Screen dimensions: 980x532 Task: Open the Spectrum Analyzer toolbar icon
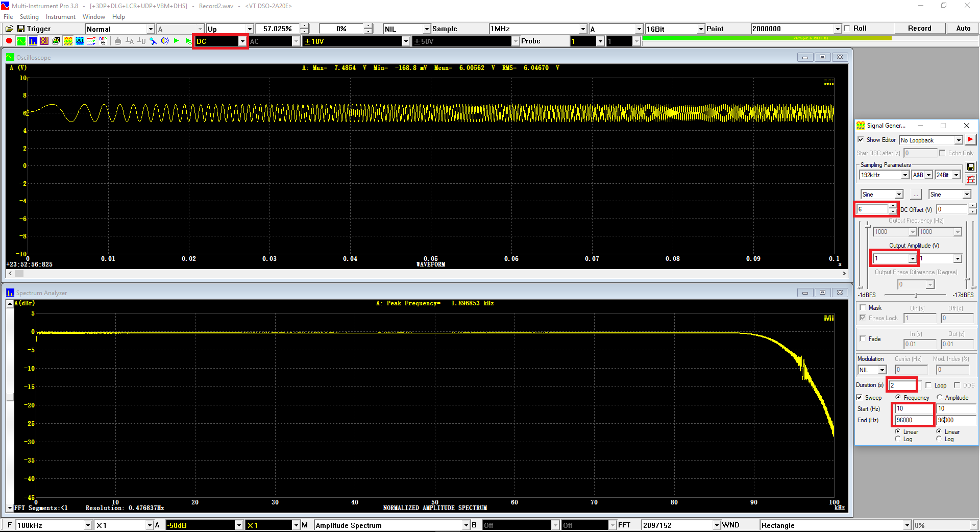[x=33, y=41]
